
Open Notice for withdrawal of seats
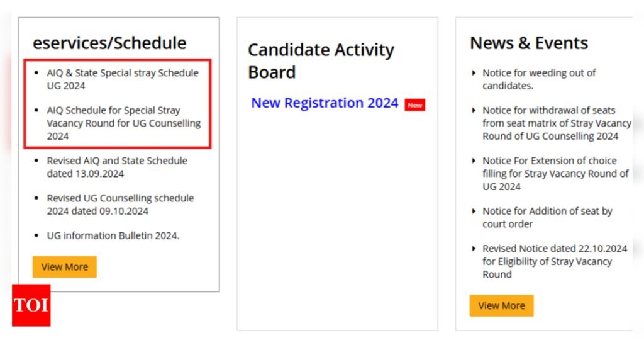tap(557, 123)
